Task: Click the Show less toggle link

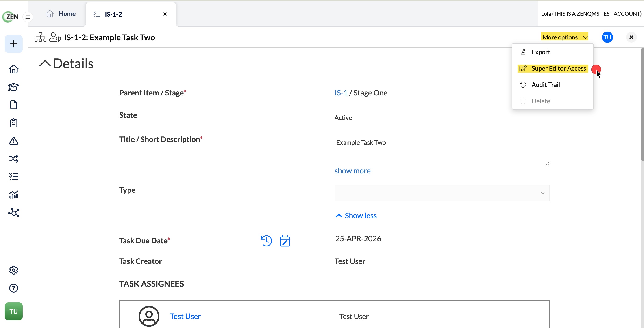Action: tap(356, 216)
